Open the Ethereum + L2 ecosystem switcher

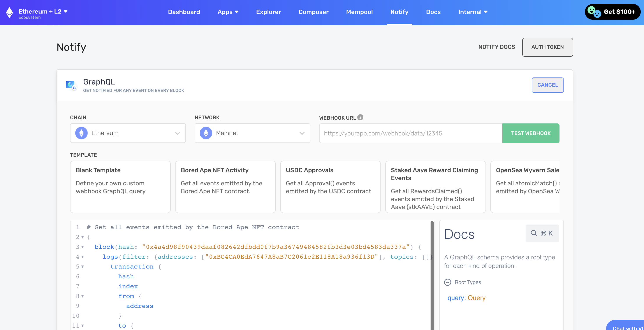[43, 12]
